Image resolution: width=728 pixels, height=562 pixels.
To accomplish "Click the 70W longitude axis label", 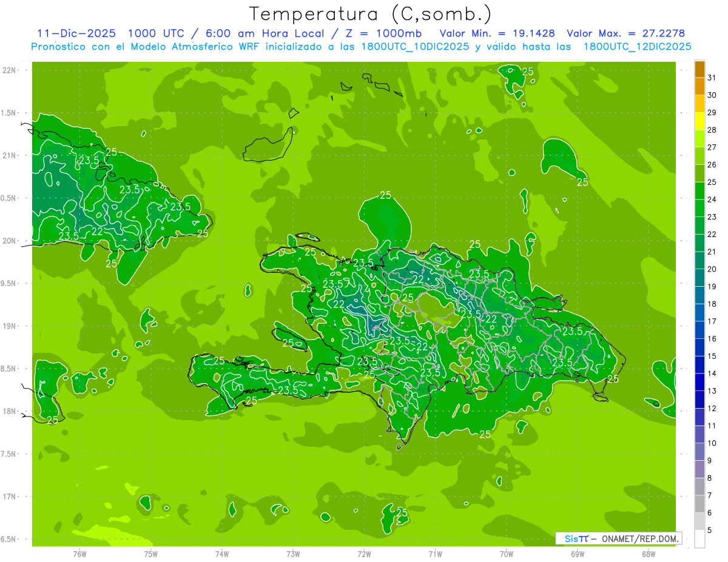I will point(507,554).
